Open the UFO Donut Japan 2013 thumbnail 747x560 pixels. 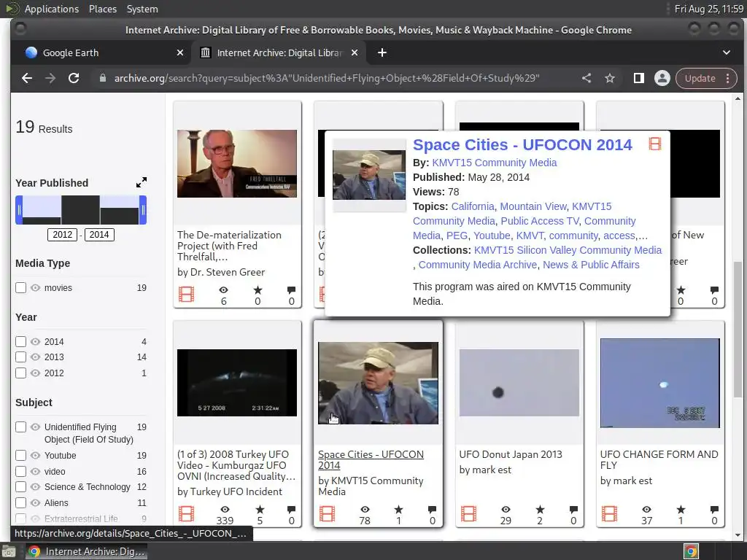click(519, 382)
